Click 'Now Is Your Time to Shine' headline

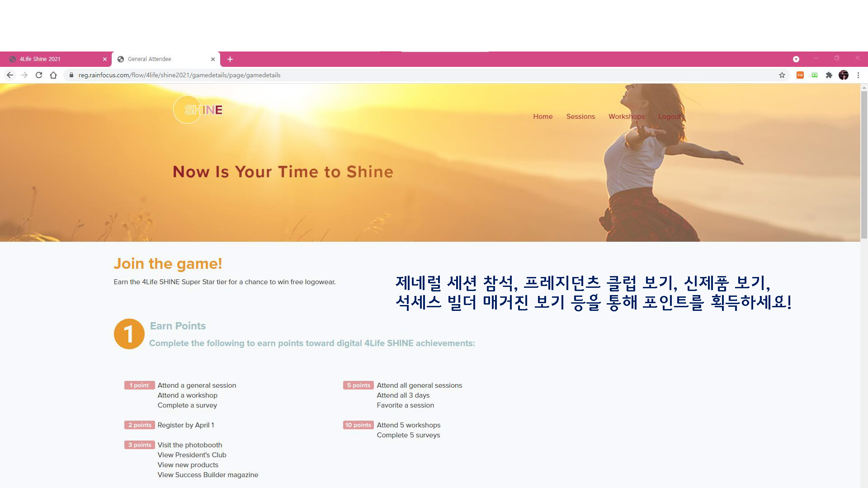(283, 172)
